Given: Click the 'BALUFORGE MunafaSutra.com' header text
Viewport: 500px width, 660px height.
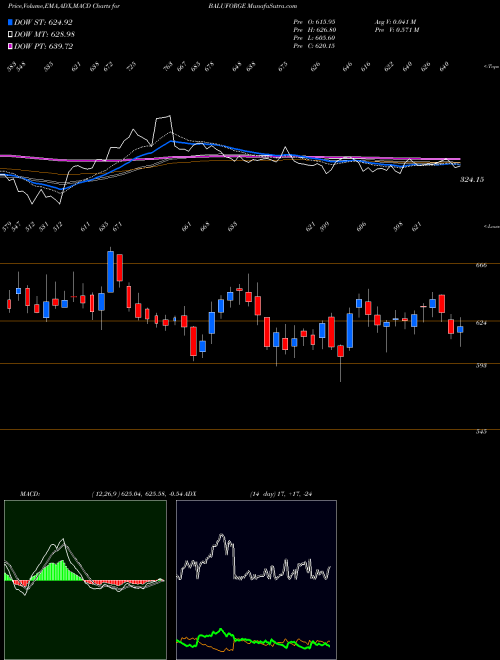Looking at the screenshot, I should [x=253, y=6].
